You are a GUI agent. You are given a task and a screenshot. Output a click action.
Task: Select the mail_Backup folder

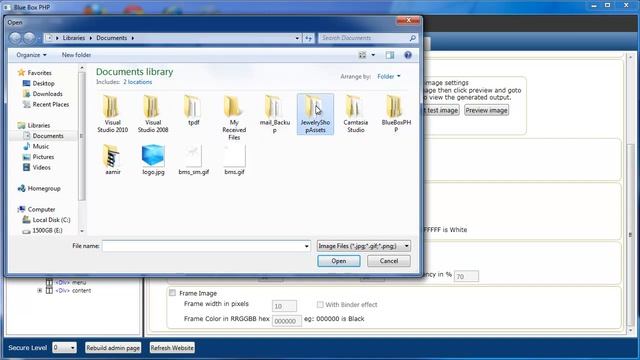[274, 114]
